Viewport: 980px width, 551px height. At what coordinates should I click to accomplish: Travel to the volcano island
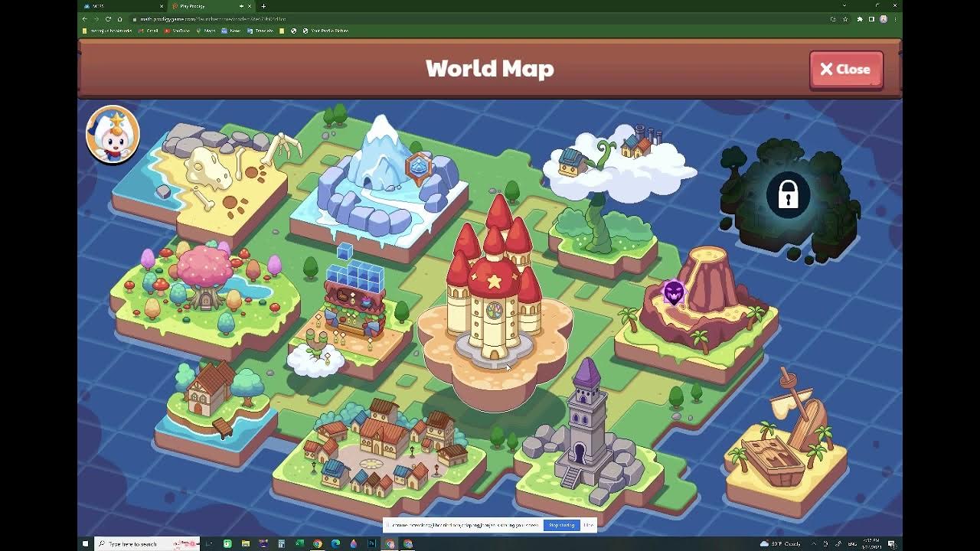point(697,314)
